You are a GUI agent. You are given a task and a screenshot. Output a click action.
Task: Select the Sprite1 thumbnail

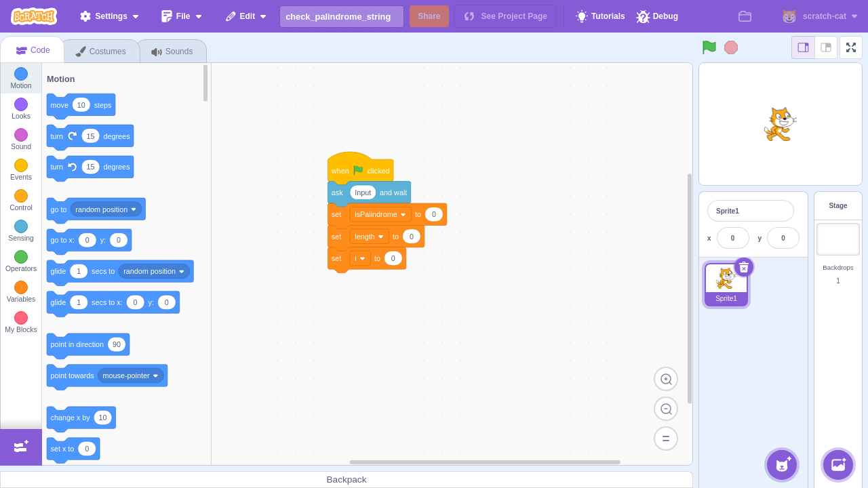[726, 285]
